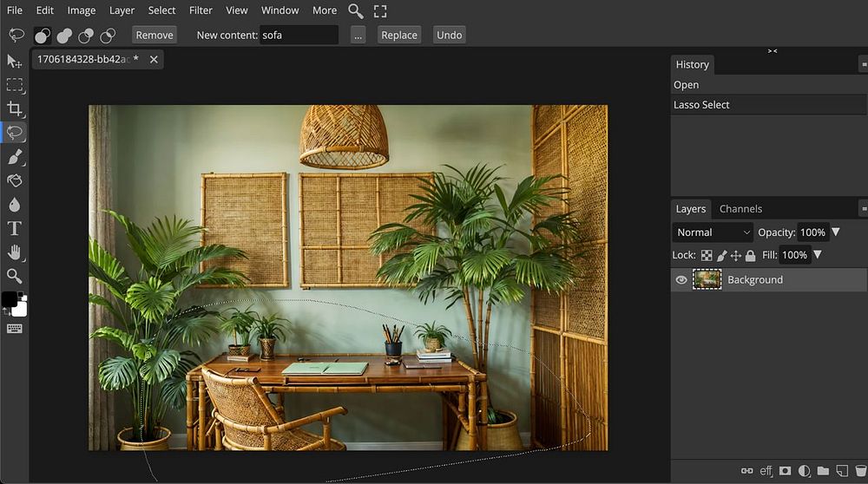868x484 pixels.
Task: Click the Blur droplet tool
Action: click(15, 205)
